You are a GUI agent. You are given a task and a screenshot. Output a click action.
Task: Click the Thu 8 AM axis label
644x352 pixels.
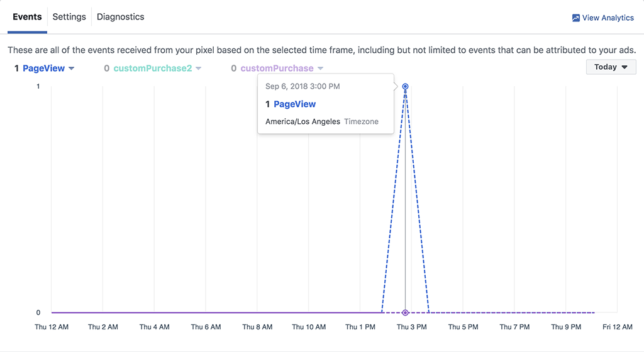point(257,327)
